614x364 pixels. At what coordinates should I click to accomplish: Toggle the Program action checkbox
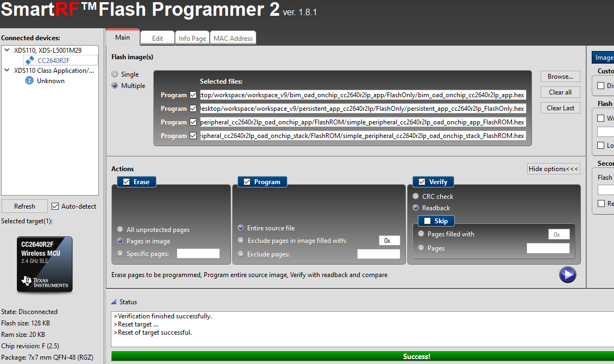pyautogui.click(x=247, y=181)
